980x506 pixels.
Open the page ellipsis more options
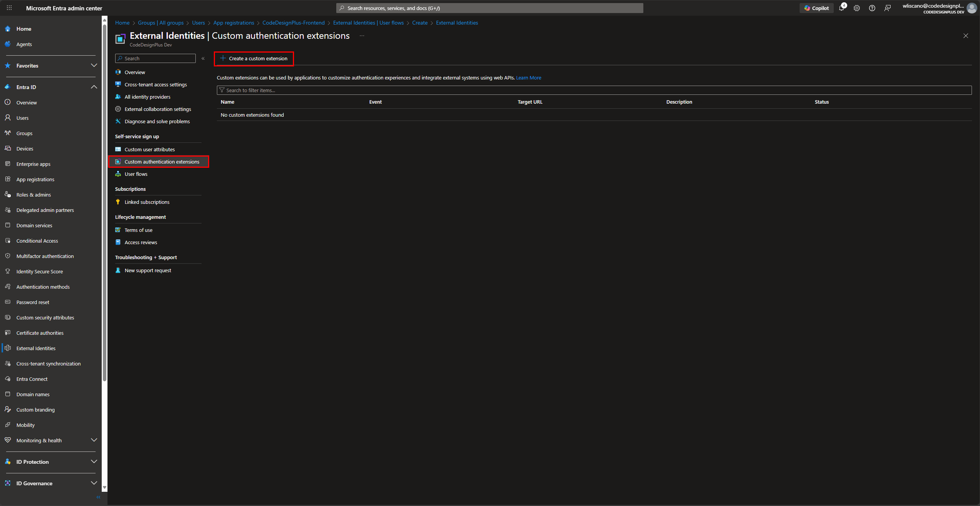[x=362, y=36]
